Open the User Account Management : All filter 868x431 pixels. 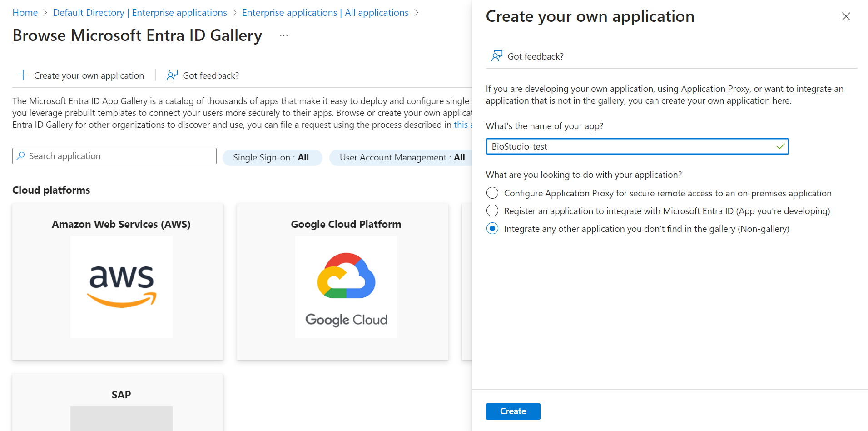pyautogui.click(x=402, y=157)
